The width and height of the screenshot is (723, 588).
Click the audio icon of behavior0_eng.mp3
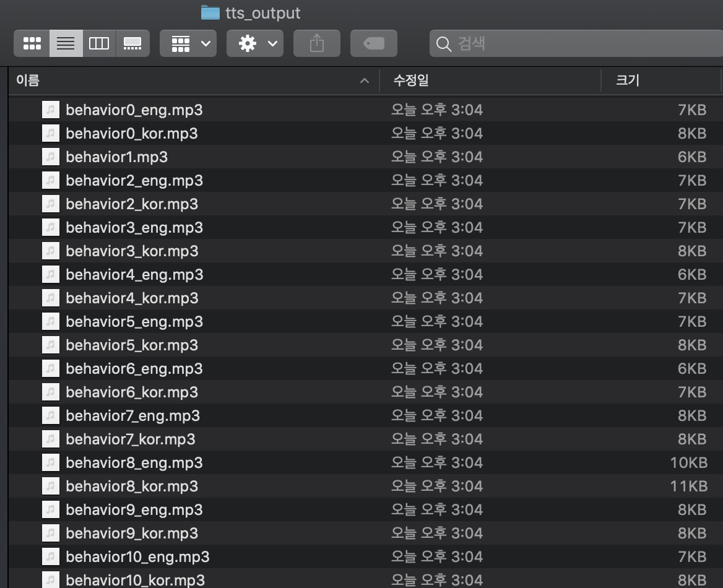(51, 110)
